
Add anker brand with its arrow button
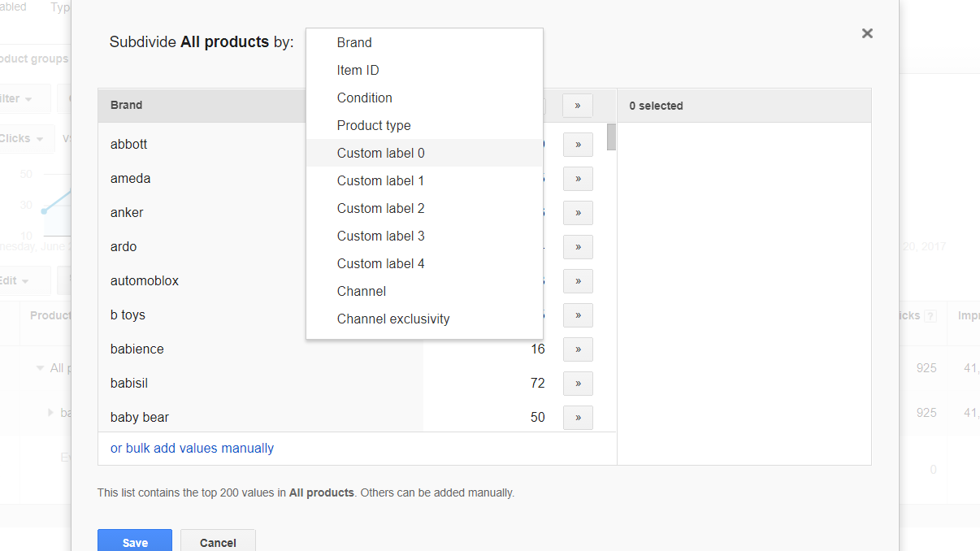coord(578,213)
